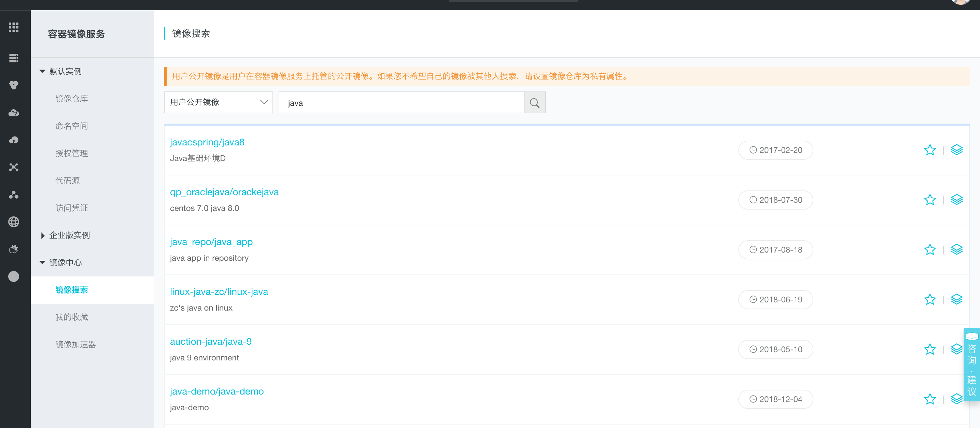Star the java_repo/java_app image
The height and width of the screenshot is (428, 980).
[x=929, y=249]
